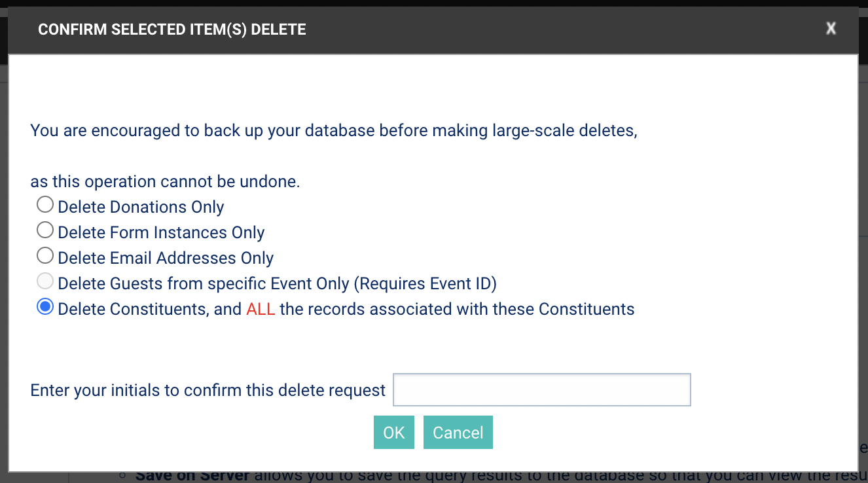Click the Cancel button
868x483 pixels.
[458, 433]
